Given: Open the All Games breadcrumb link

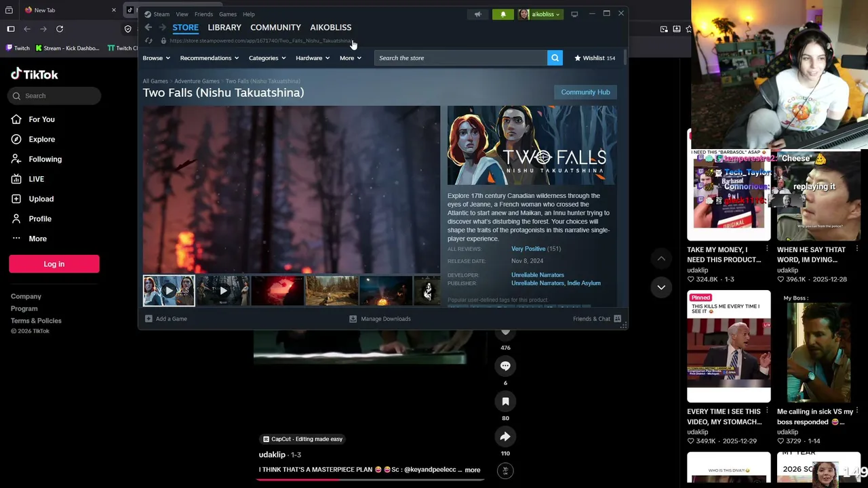Looking at the screenshot, I should click(155, 81).
